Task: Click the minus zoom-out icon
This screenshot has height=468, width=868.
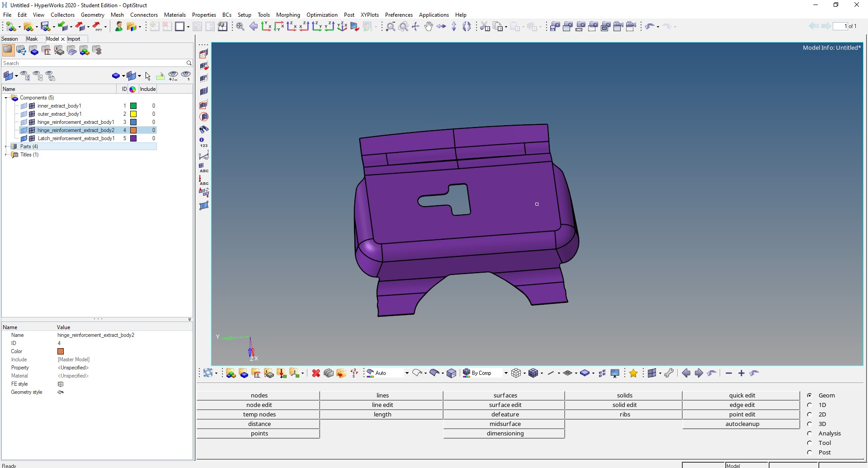Action: click(x=729, y=373)
